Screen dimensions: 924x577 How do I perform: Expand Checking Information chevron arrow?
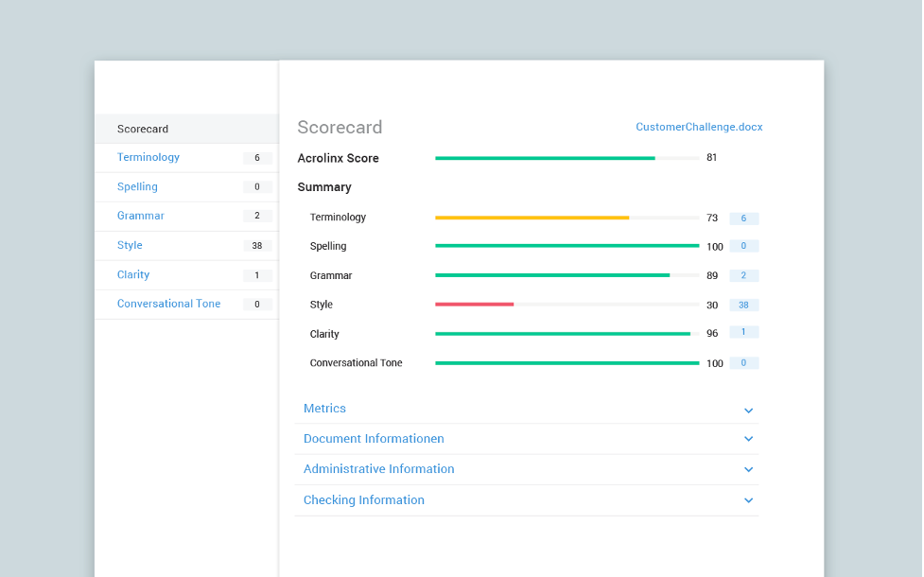point(748,500)
